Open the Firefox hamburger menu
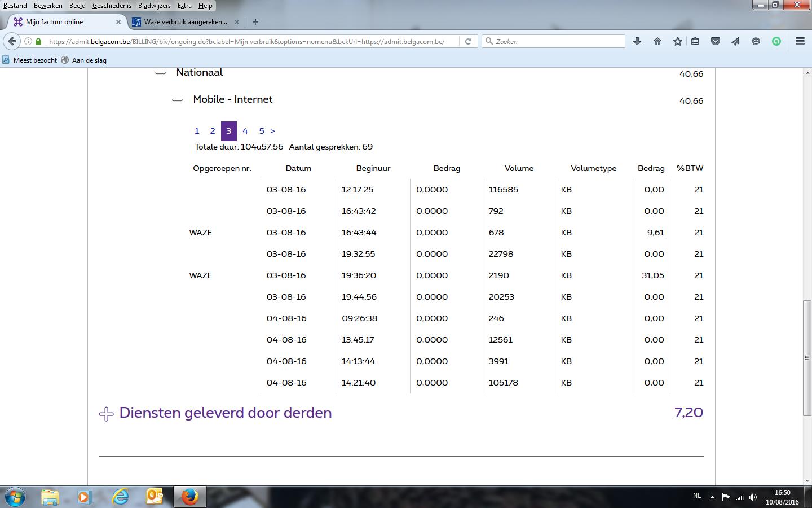 [800, 41]
